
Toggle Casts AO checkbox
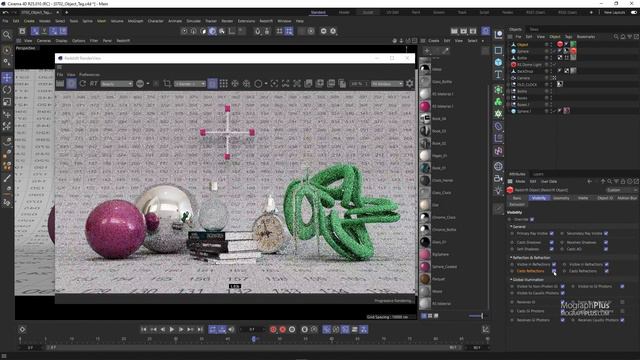click(x=606, y=249)
